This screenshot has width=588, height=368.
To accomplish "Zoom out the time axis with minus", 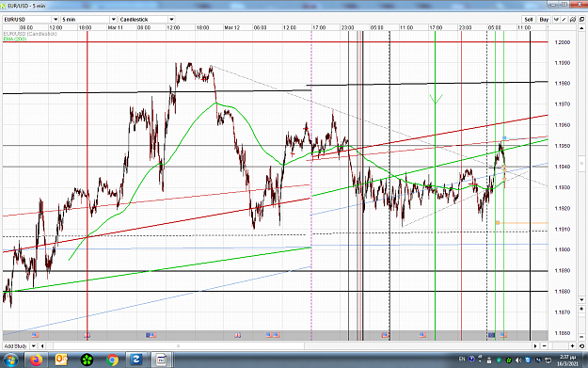I will [x=544, y=346].
